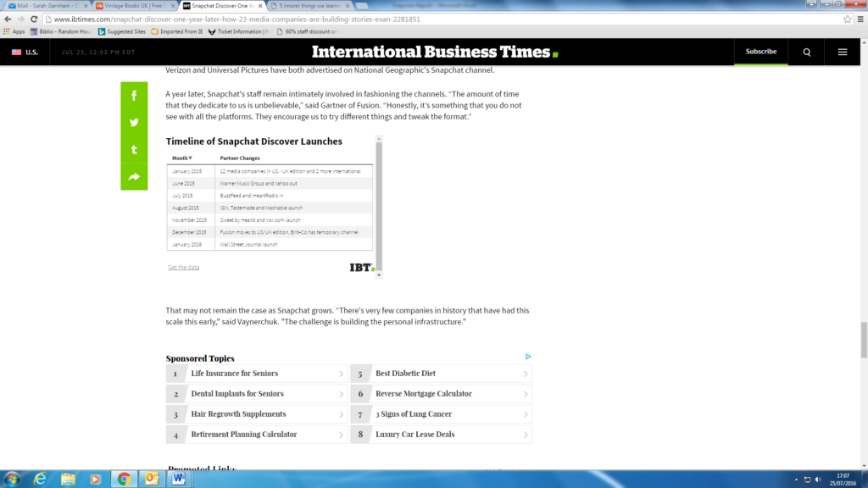868x488 pixels.
Task: Open 3 Signs of Lung Cancer topic
Action: [x=441, y=414]
